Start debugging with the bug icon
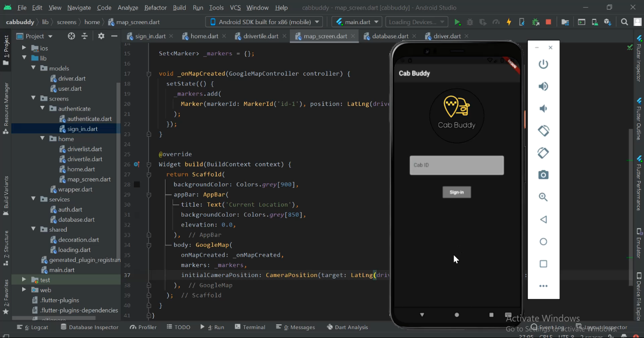644x338 pixels. pyautogui.click(x=470, y=22)
